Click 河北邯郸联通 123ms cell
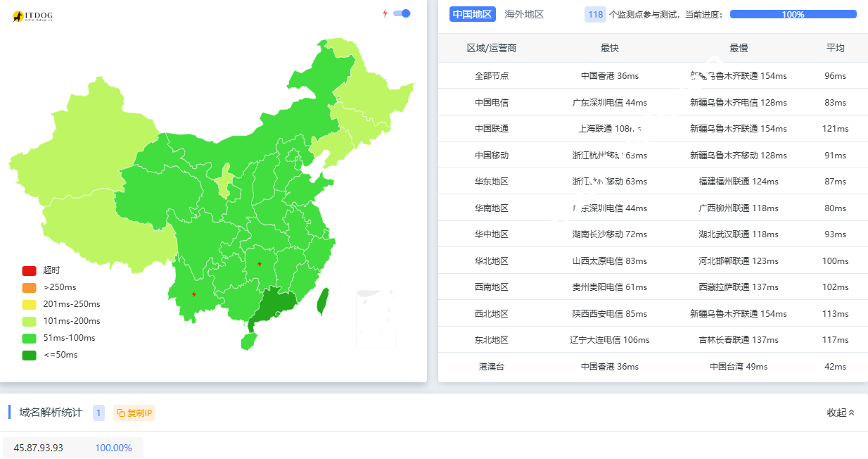Screen dimensions: 868x459 [739, 260]
